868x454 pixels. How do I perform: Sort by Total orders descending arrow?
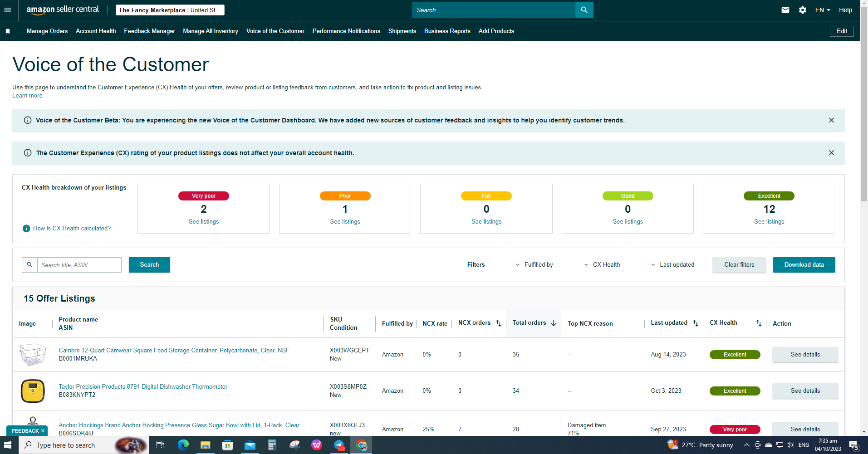tap(554, 323)
